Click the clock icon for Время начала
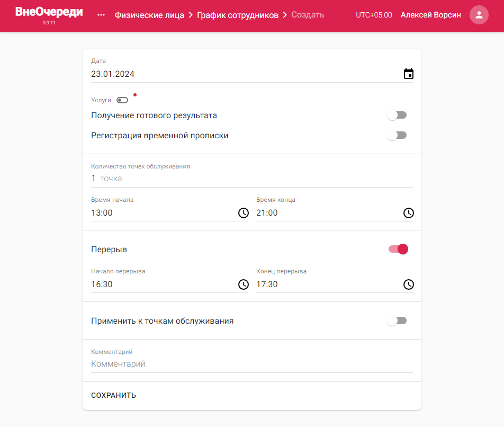This screenshot has width=504, height=427. tap(244, 213)
